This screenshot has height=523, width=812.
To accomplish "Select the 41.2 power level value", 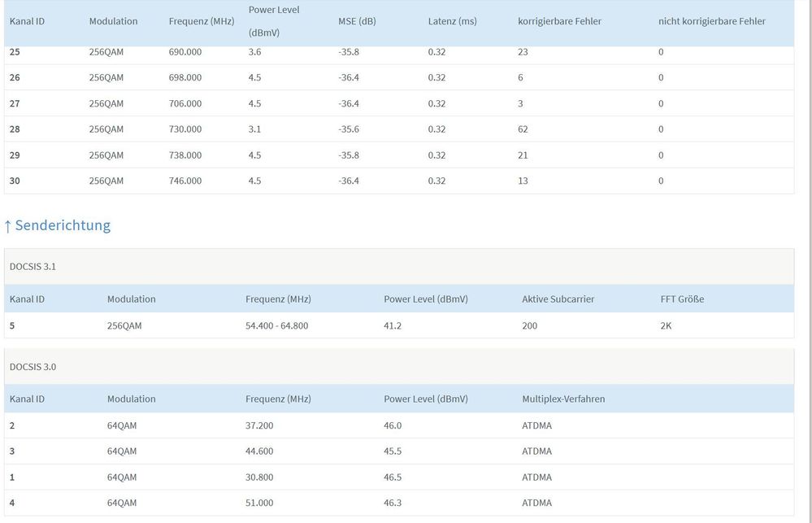I will pos(393,326).
